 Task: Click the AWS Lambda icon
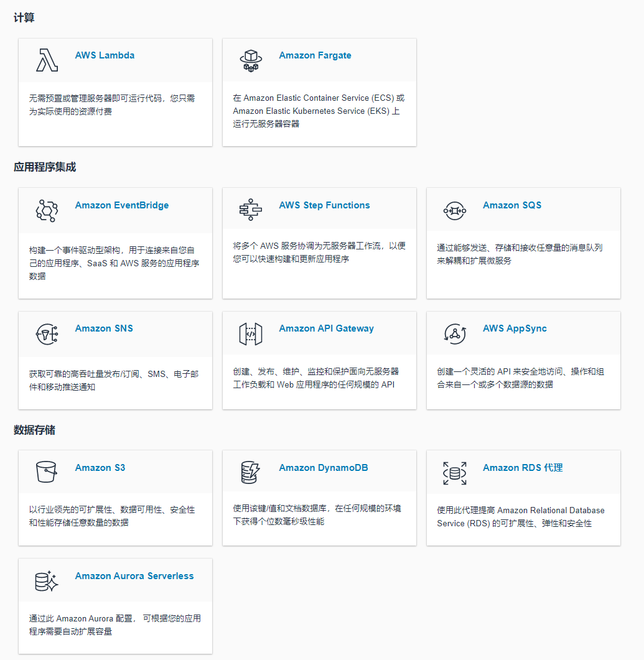click(x=47, y=60)
